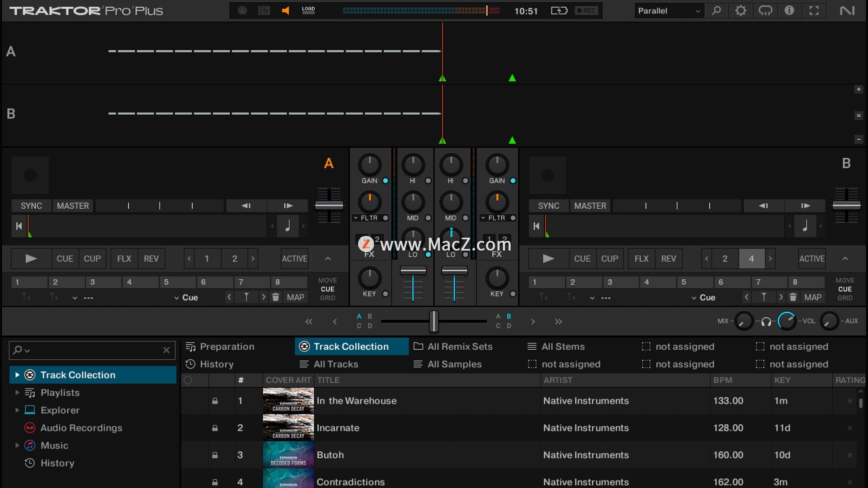Zoom in waveform with the plus button

pos(859,89)
